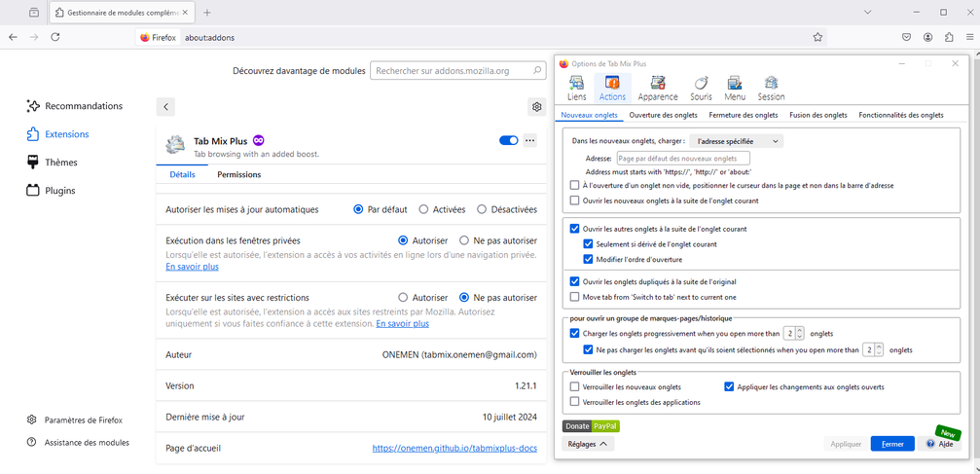Select the Apparence icon in options toolbar
The height and width of the screenshot is (474, 980).
click(658, 88)
